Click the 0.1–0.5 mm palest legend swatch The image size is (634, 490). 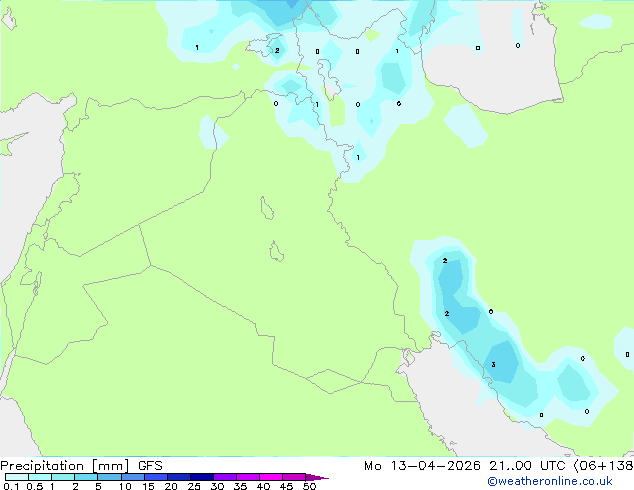[x=17, y=477]
